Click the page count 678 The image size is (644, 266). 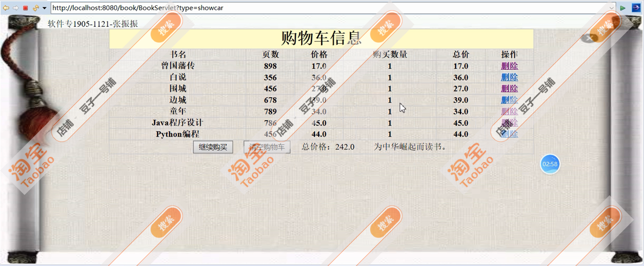[270, 100]
